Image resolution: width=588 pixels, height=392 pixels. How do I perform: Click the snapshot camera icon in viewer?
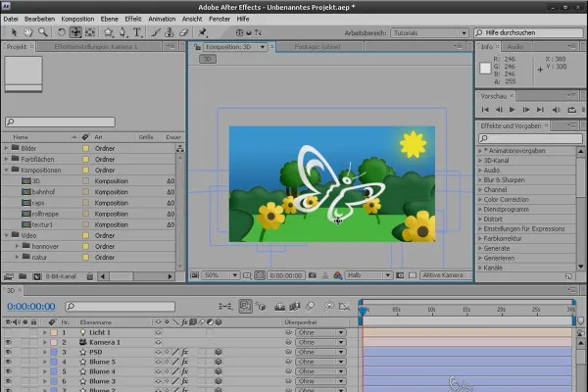click(313, 275)
